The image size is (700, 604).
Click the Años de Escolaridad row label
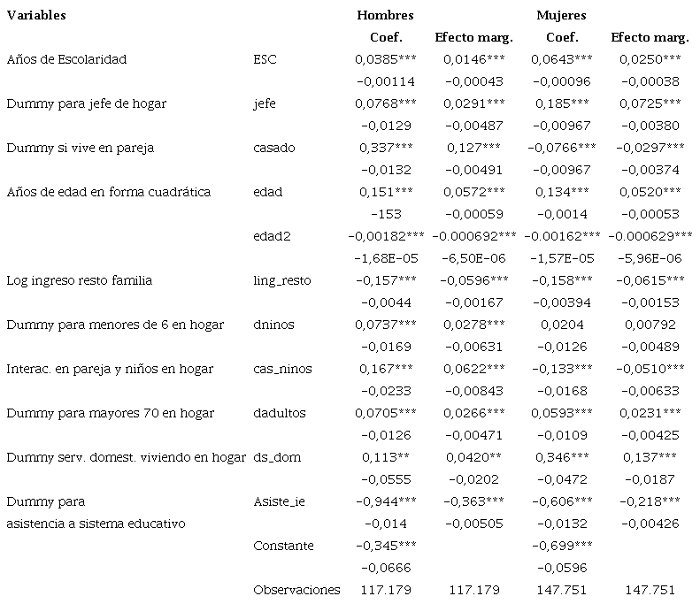point(66,59)
